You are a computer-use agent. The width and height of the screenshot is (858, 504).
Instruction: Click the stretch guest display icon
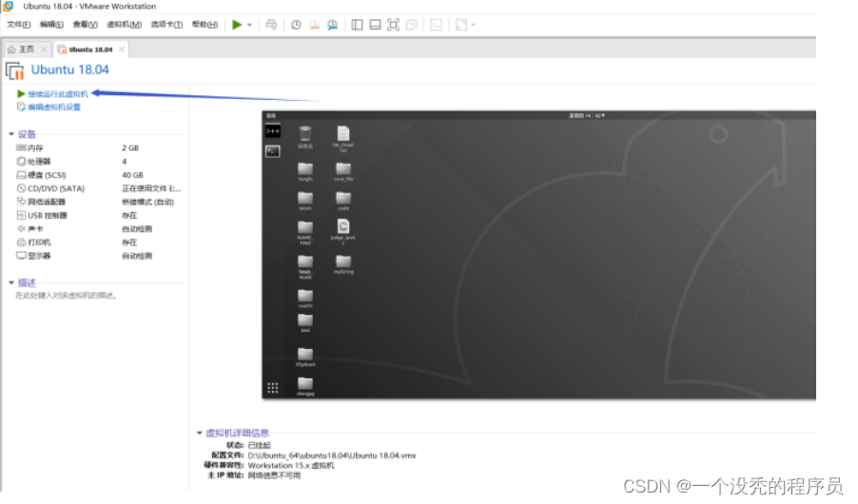[x=461, y=25]
